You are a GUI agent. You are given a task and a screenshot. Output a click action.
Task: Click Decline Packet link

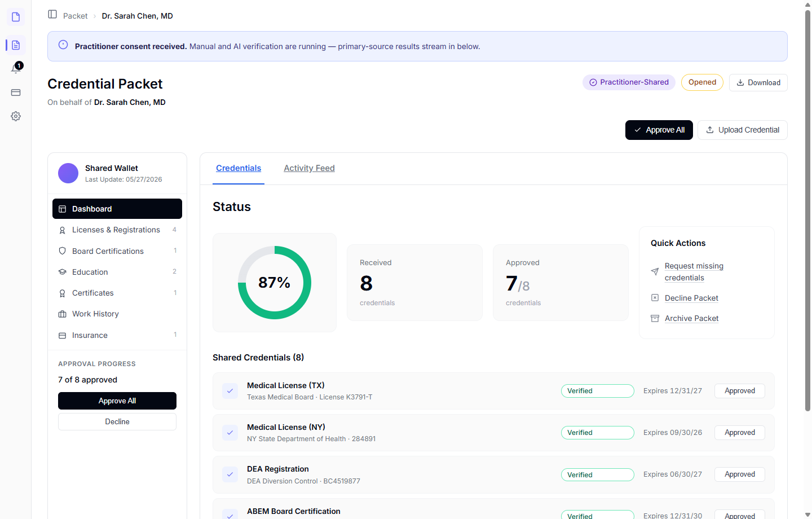pos(691,298)
